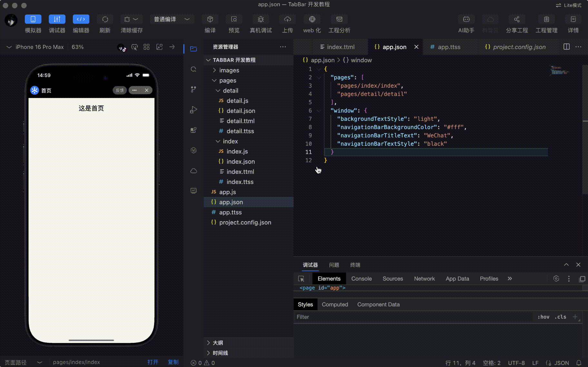Viewport: 588px width, 367px height.
Task: Select project.config.json in file tree
Action: point(249,223)
